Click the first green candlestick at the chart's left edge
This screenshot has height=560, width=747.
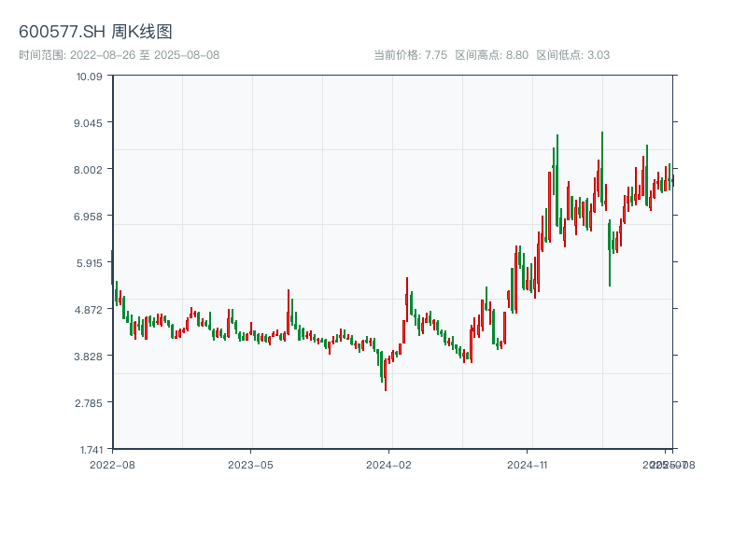point(112,267)
